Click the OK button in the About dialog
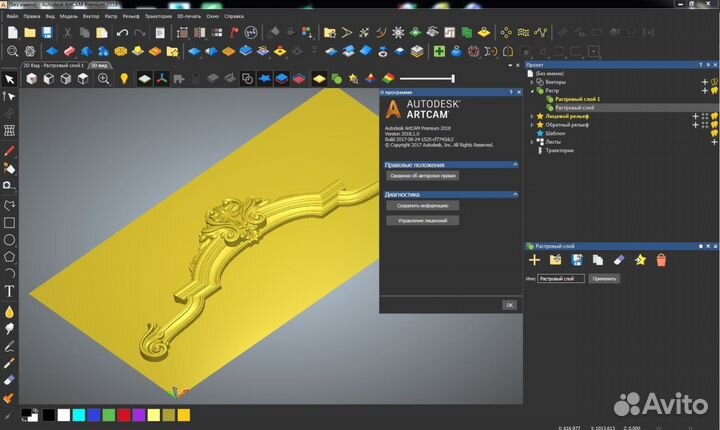 509,304
